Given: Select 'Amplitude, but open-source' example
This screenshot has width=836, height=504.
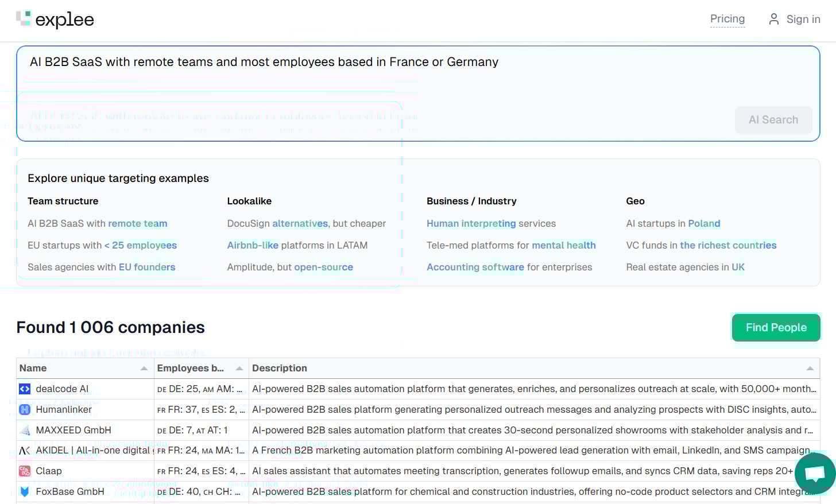Looking at the screenshot, I should [290, 267].
